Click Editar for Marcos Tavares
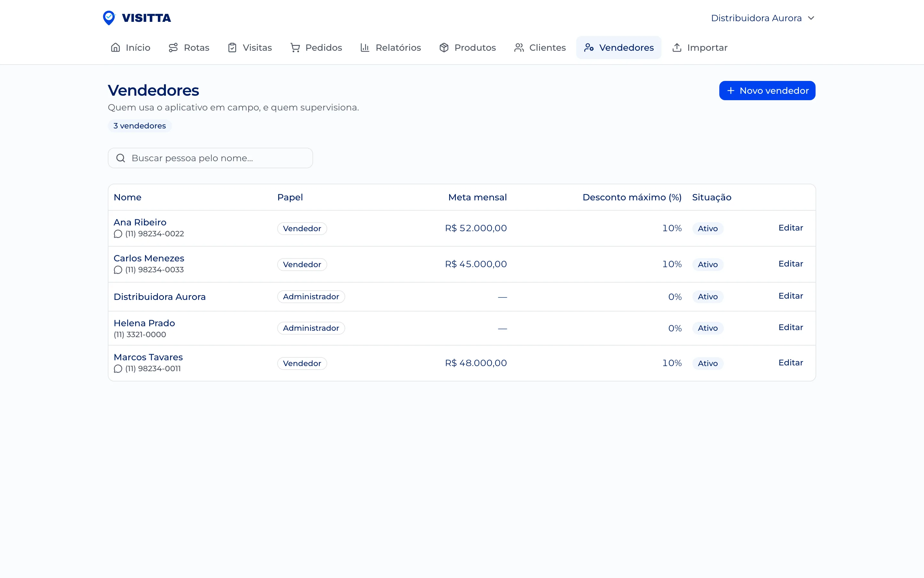 (x=790, y=363)
